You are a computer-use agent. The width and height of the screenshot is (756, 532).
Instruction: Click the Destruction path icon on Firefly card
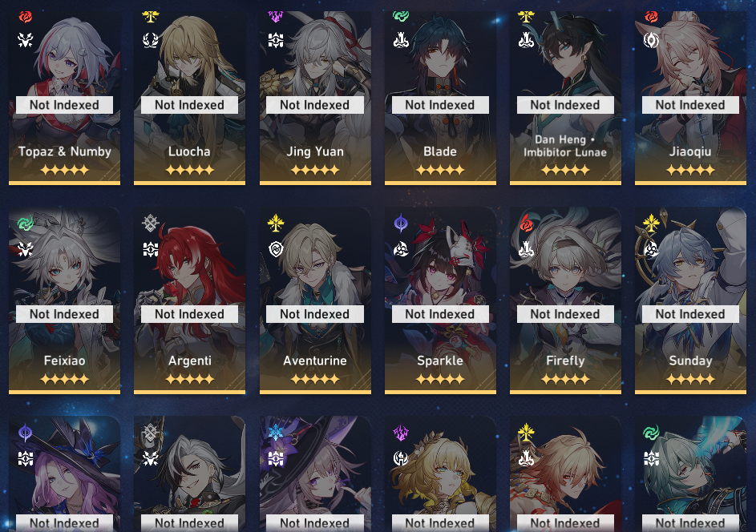(x=526, y=249)
